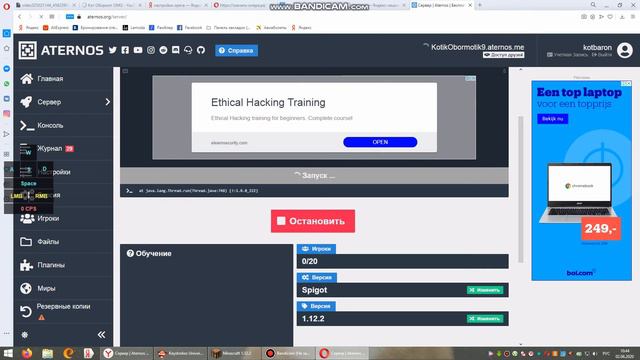The width and height of the screenshot is (640, 360).
Task: Click the Справка help button
Action: [236, 50]
